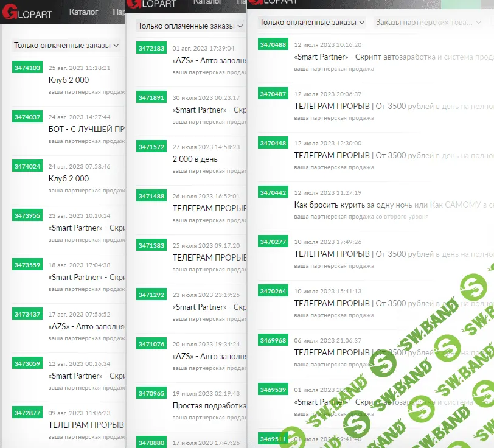Screen dimensions: 494x448
Task: Open AZS title of order 3472183
Action: [209, 60]
